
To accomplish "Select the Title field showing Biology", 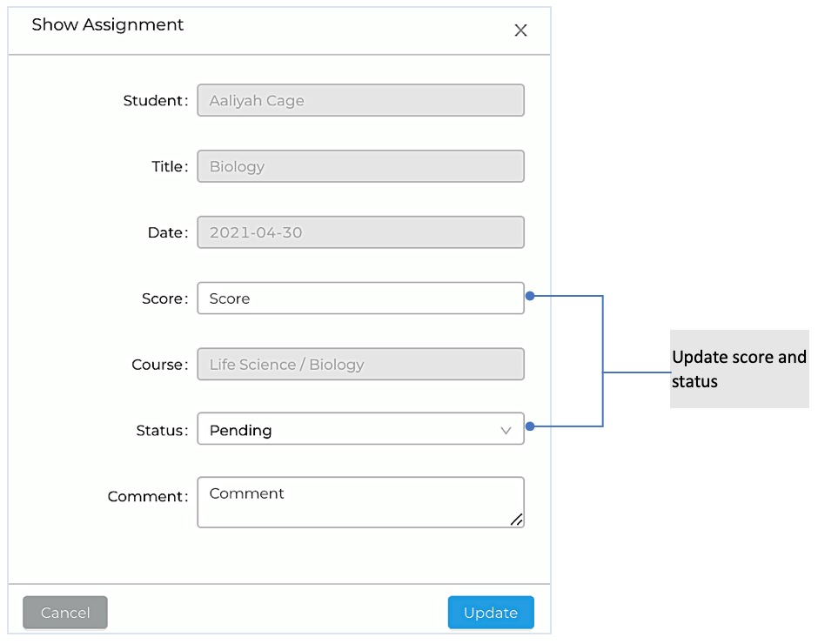I will pyautogui.click(x=360, y=166).
